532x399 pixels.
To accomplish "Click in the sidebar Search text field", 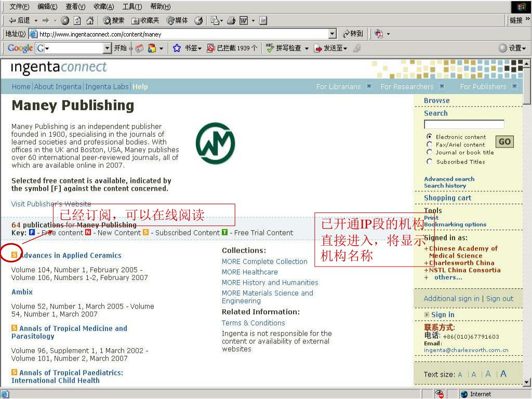I will pos(464,124).
